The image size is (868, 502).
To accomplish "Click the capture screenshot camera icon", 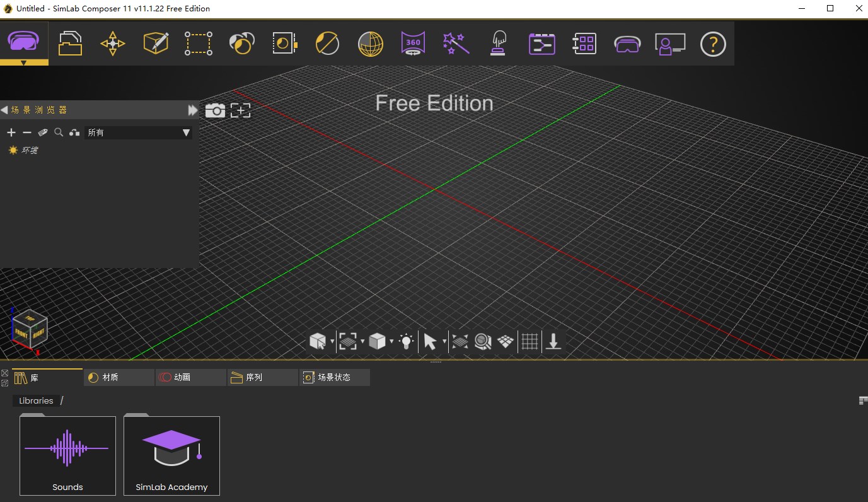I will pyautogui.click(x=216, y=110).
